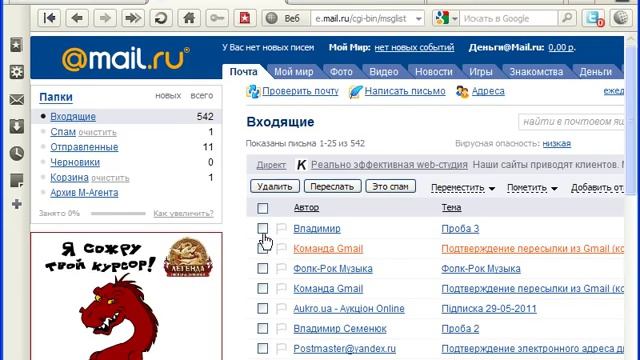Screen dimensions: 640x360
Task: Open the Архив М-Агента folder
Action: pos(84,193)
